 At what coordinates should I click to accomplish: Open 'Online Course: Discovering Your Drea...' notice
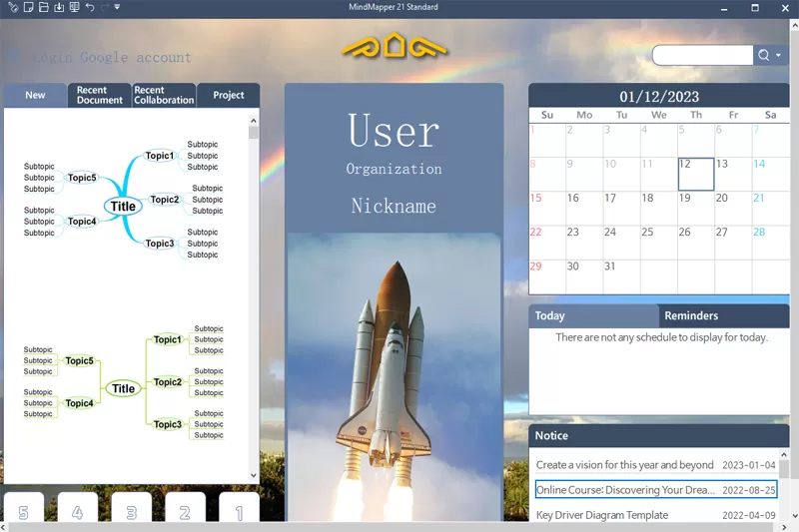656,490
